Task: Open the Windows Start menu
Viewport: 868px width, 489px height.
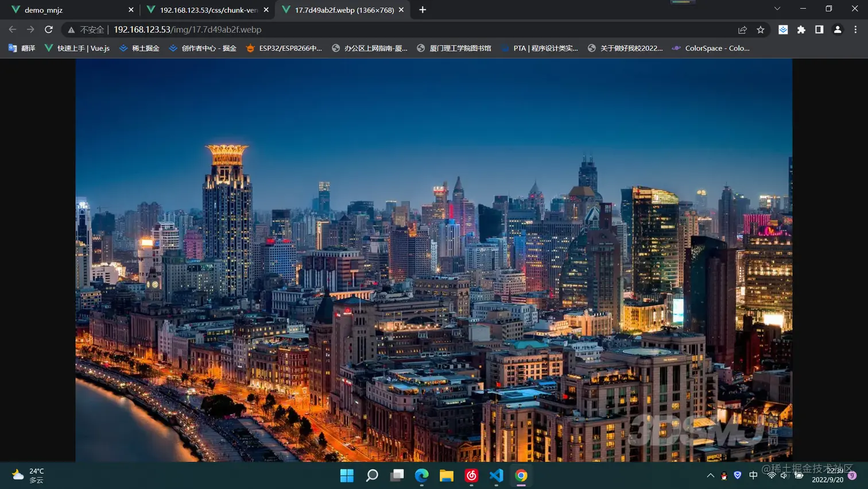Action: pos(347,475)
